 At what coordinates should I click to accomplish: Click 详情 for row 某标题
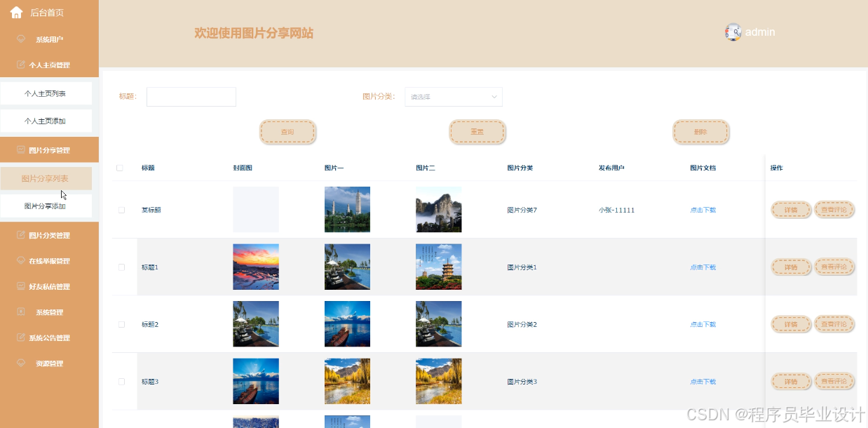(x=791, y=209)
